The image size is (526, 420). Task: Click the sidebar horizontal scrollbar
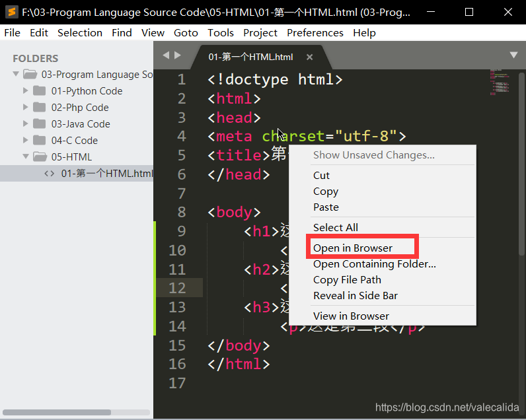[x=57, y=412]
